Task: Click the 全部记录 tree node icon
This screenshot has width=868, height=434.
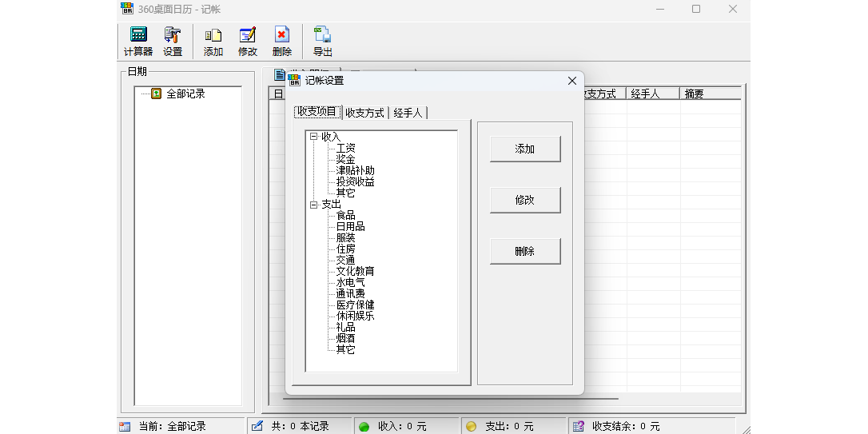Action: [156, 94]
